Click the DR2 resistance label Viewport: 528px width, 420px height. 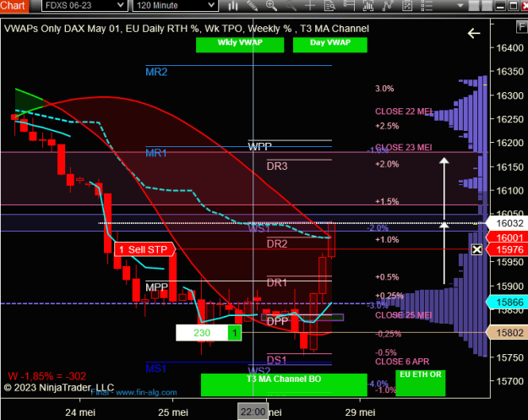click(277, 244)
